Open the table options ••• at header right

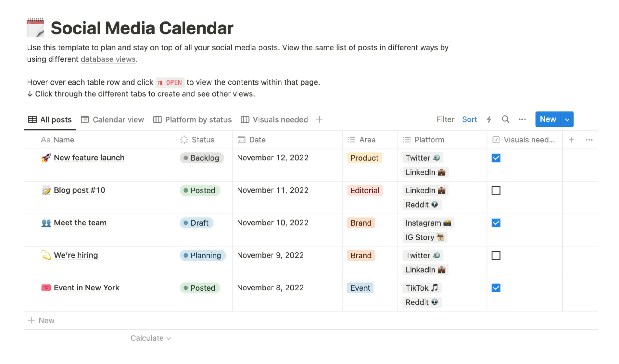(589, 140)
